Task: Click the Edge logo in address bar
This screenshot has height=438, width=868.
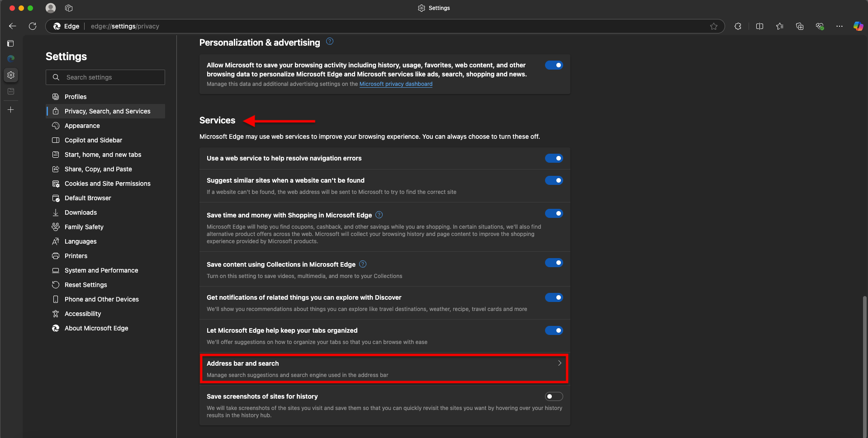Action: click(57, 26)
